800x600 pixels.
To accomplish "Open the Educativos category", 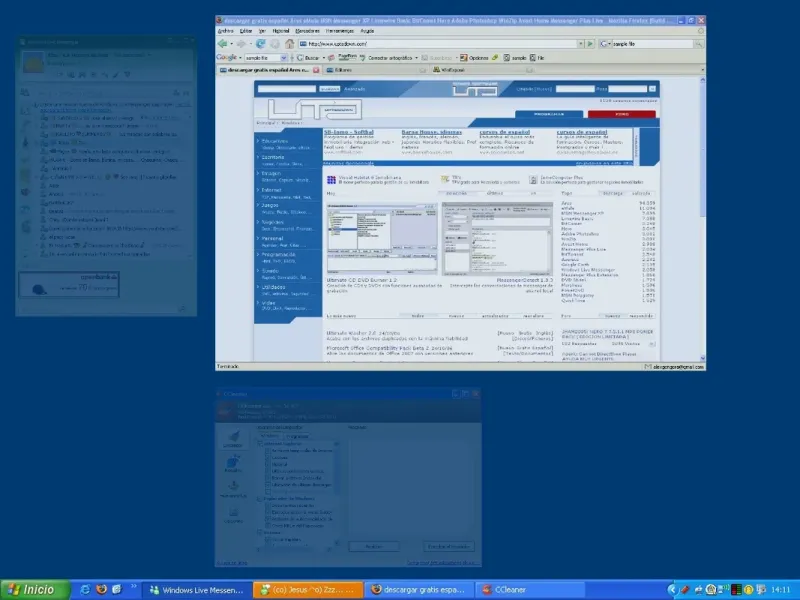I will coord(275,141).
